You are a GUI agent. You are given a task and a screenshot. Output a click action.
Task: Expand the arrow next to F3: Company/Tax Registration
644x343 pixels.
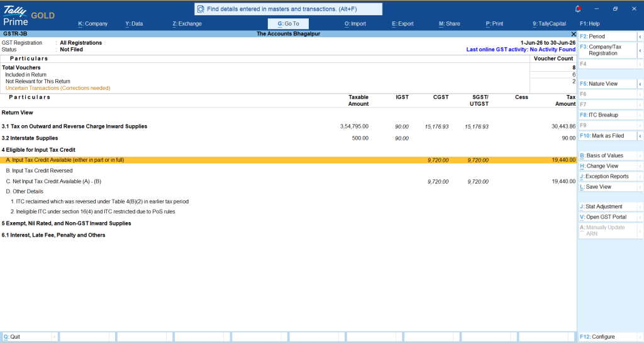640,50
